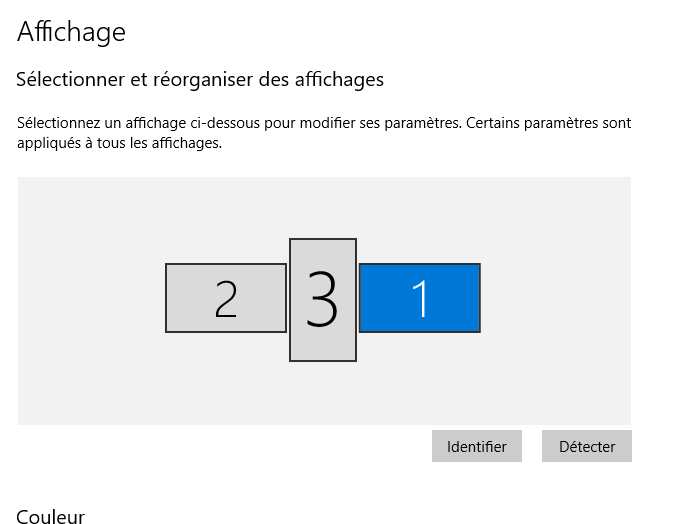Click the empty arrangement area right of display 1
The width and height of the screenshot is (678, 524).
coord(556,298)
